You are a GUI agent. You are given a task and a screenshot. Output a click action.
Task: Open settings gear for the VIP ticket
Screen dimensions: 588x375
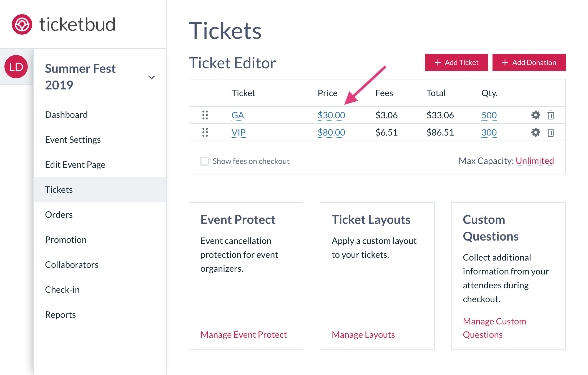click(x=535, y=132)
